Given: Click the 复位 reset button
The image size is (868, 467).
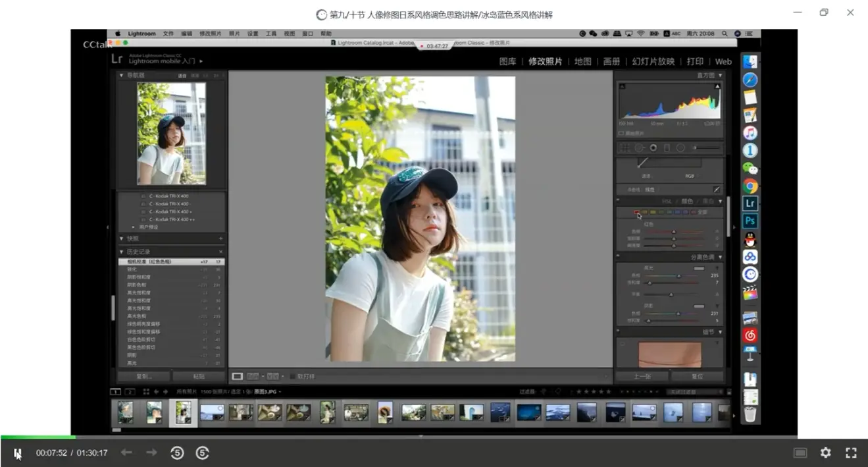Looking at the screenshot, I should [x=697, y=377].
